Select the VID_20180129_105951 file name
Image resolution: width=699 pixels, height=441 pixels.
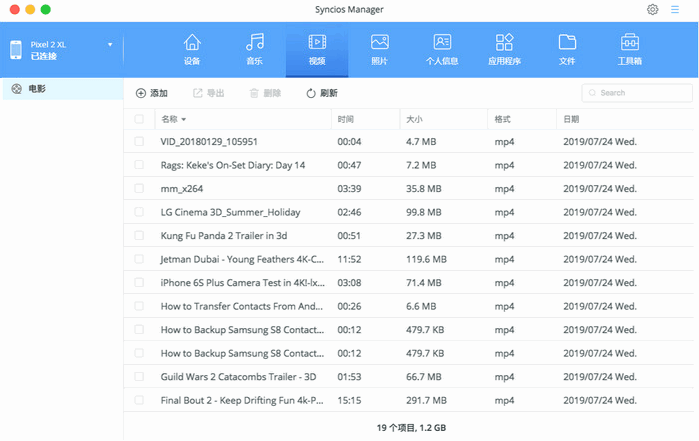(209, 142)
